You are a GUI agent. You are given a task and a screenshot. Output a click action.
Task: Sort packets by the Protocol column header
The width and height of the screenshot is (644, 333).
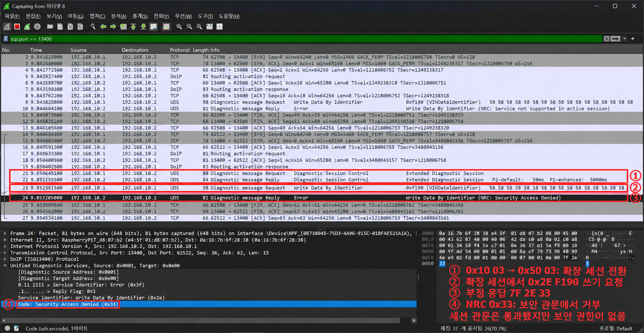[180, 50]
